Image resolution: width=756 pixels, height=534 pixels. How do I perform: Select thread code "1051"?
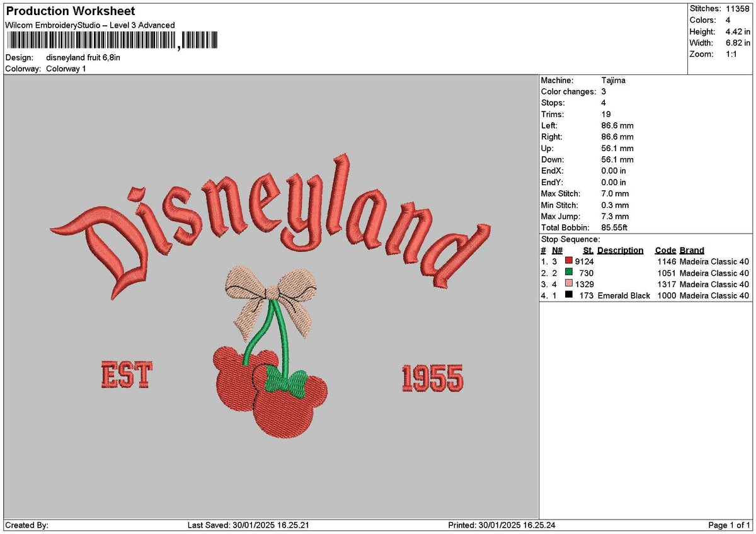pos(666,273)
